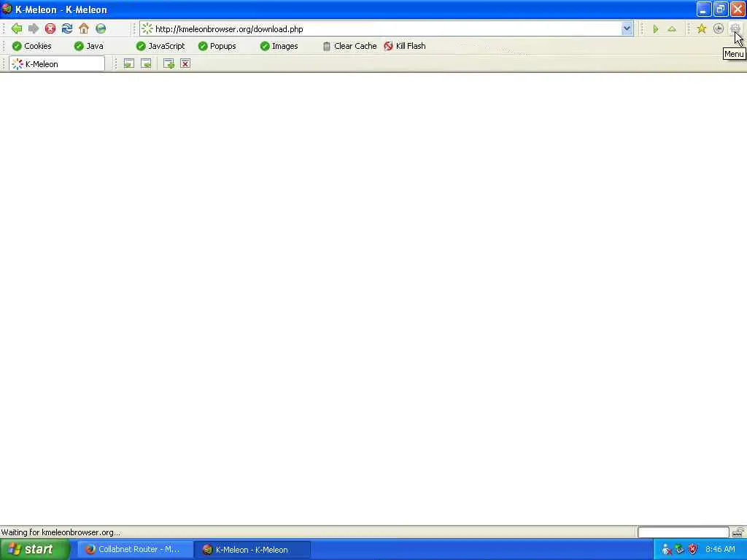The height and width of the screenshot is (560, 747).
Task: Click the round download icon beside star
Action: click(x=718, y=29)
